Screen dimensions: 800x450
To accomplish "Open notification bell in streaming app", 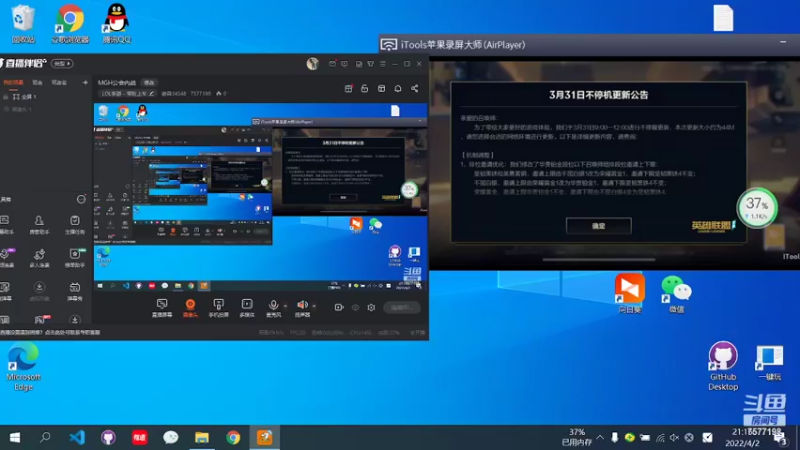I will 398,88.
